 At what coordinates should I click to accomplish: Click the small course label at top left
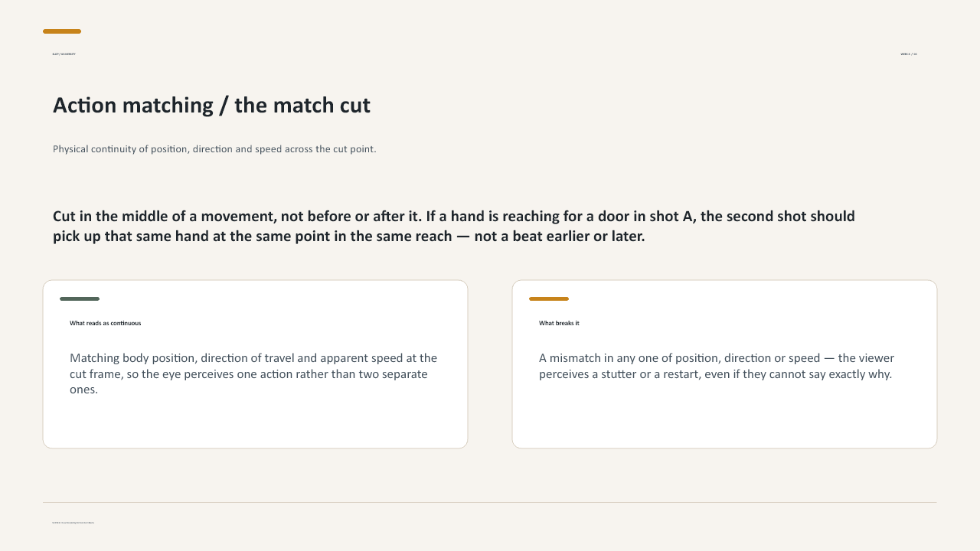[x=64, y=54]
